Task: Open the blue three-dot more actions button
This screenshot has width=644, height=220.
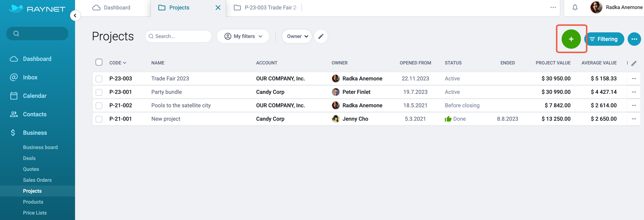Action: (634, 39)
